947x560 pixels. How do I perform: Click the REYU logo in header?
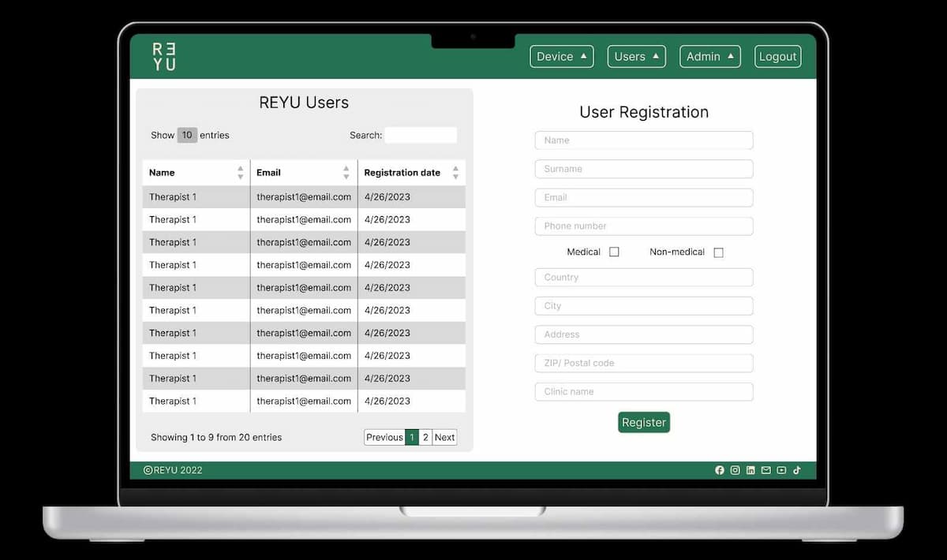[164, 57]
